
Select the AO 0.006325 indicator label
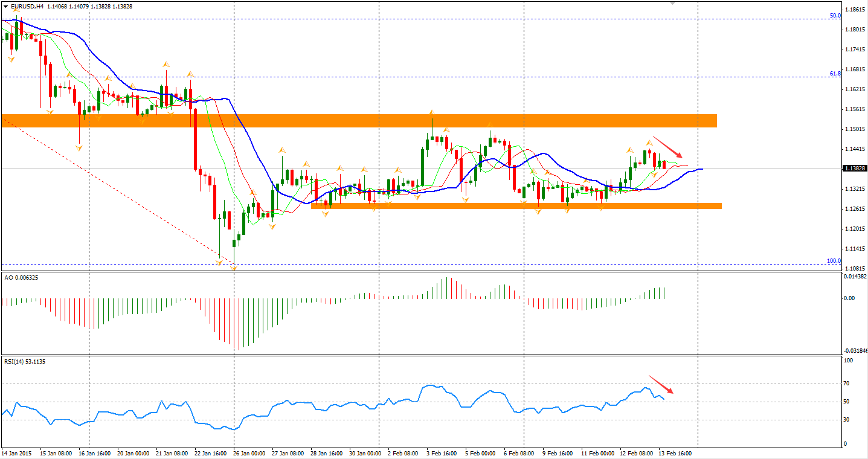[21, 278]
